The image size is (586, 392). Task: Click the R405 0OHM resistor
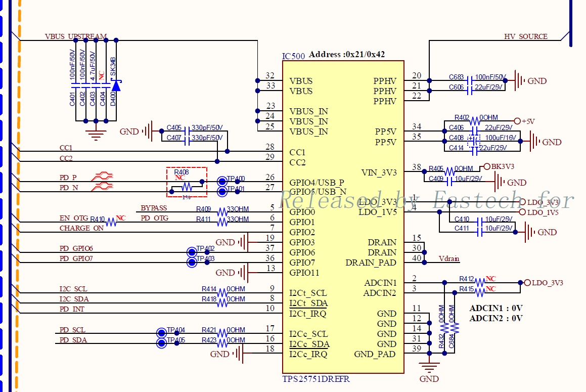449,171
